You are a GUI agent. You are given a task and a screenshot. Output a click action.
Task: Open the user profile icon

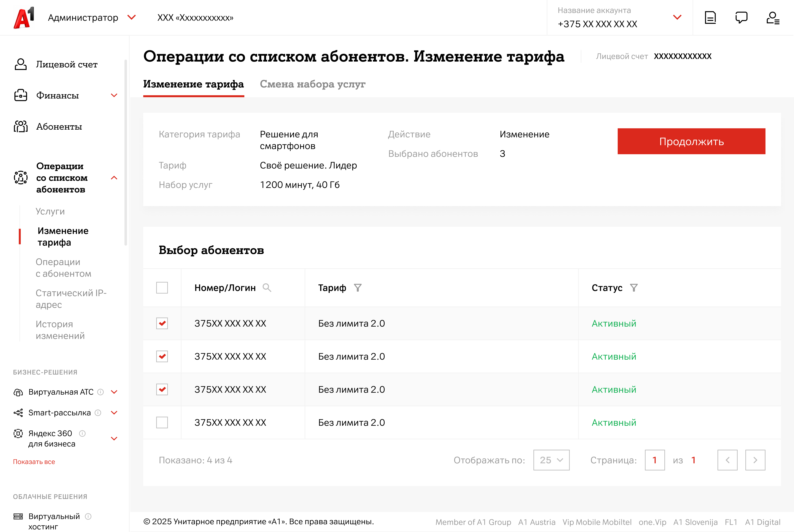pos(773,18)
